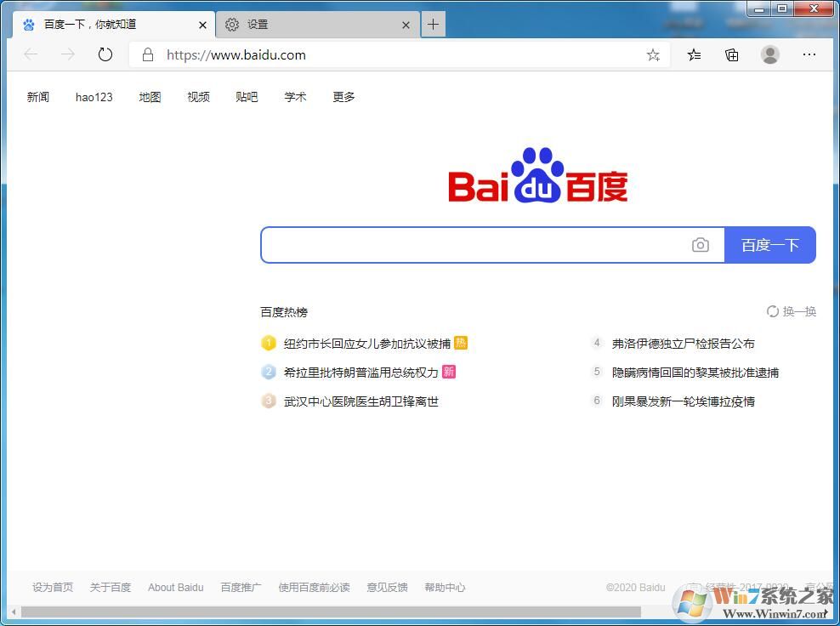The width and height of the screenshot is (840, 626).
Task: Click the horizontal scrollbar thumb
Action: click(331, 612)
